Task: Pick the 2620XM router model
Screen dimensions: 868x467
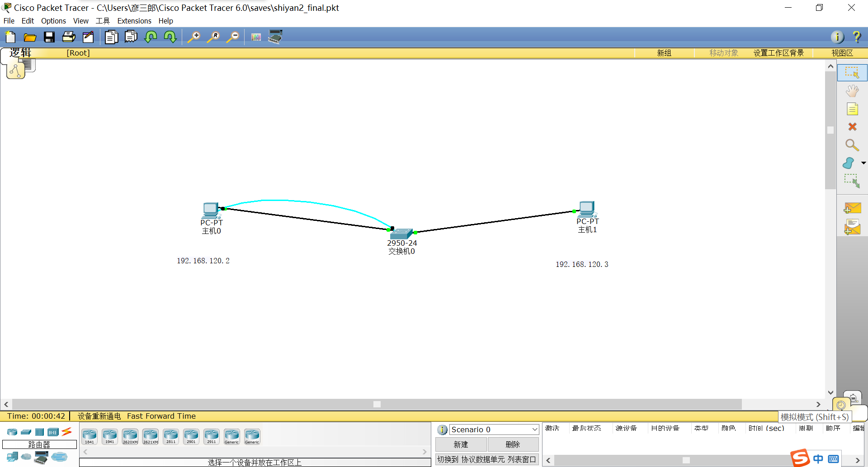Action: point(130,436)
